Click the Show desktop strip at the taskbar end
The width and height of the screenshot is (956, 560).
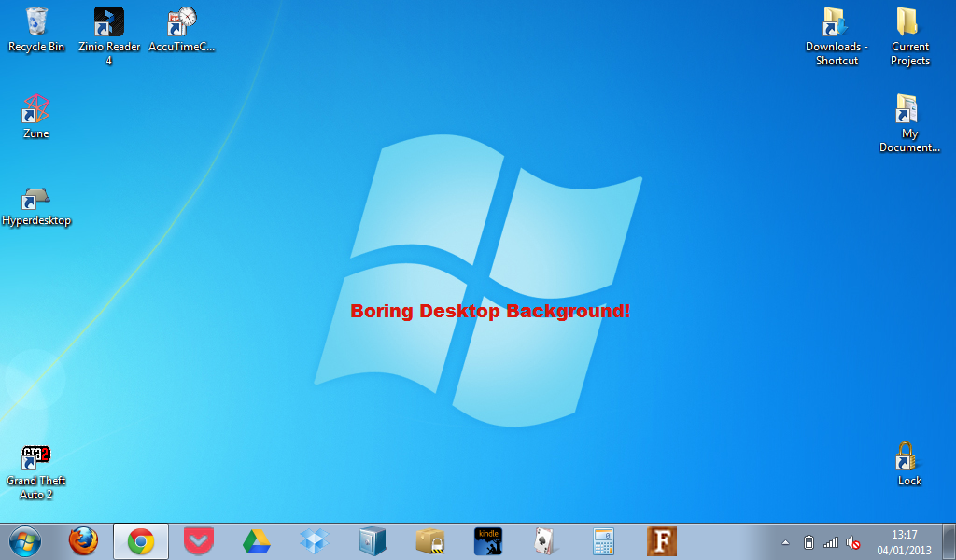tap(949, 541)
